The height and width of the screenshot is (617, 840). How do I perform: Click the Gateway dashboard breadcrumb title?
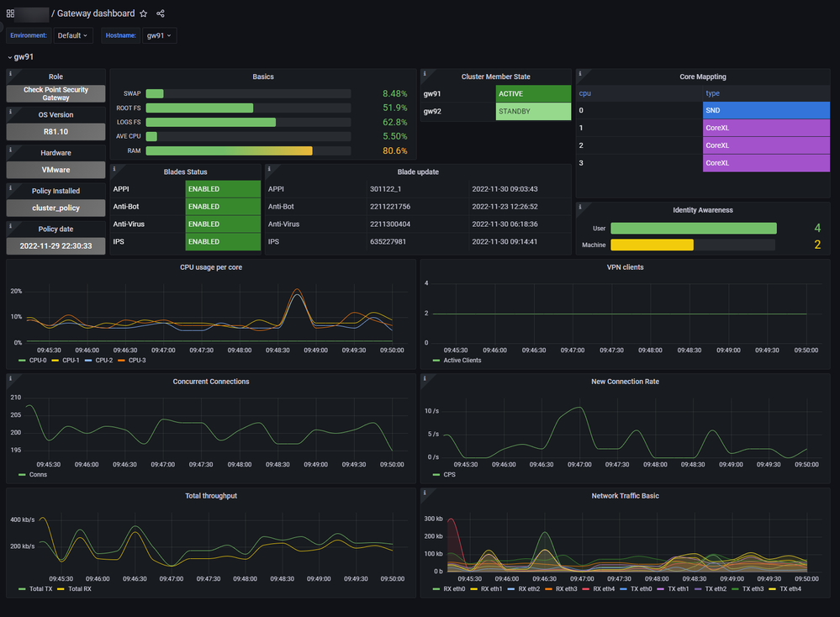(x=96, y=13)
